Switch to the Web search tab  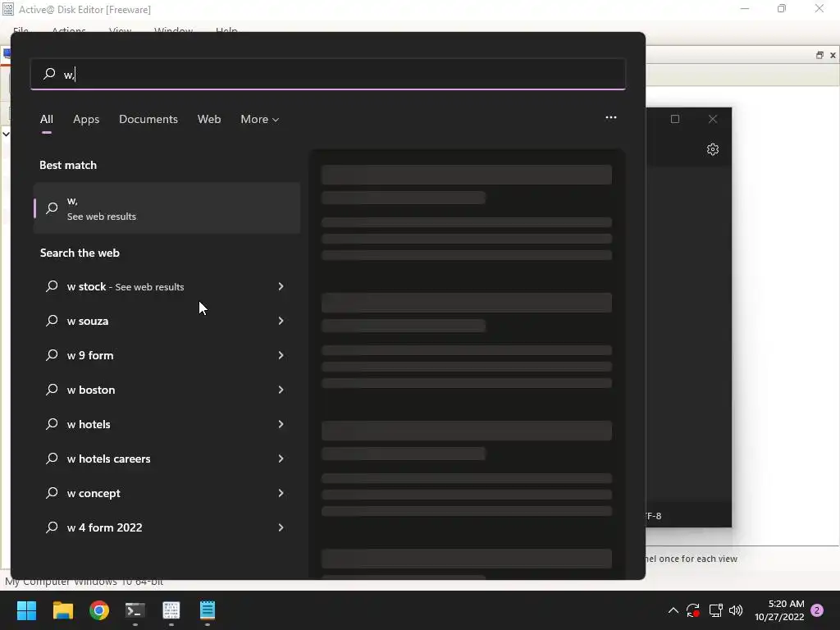coord(209,119)
